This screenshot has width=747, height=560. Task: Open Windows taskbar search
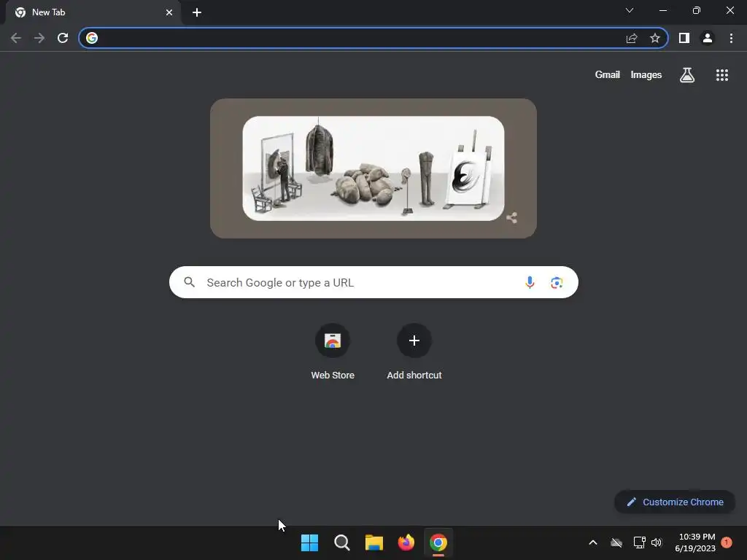pos(341,542)
